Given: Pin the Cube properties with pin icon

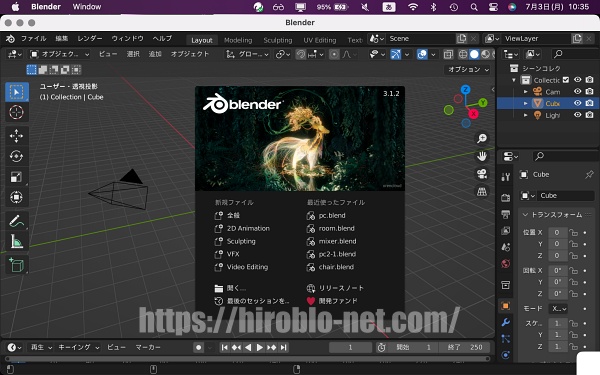Looking at the screenshot, I should click(589, 174).
